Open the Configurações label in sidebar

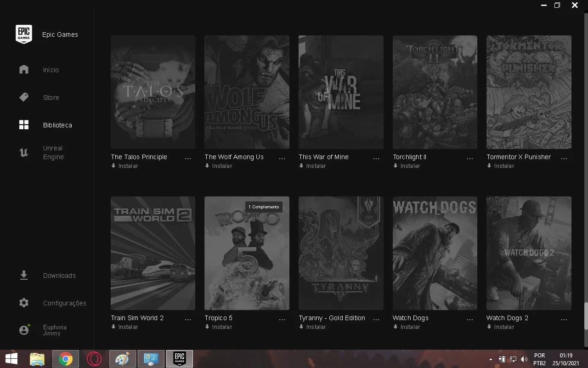click(x=65, y=303)
